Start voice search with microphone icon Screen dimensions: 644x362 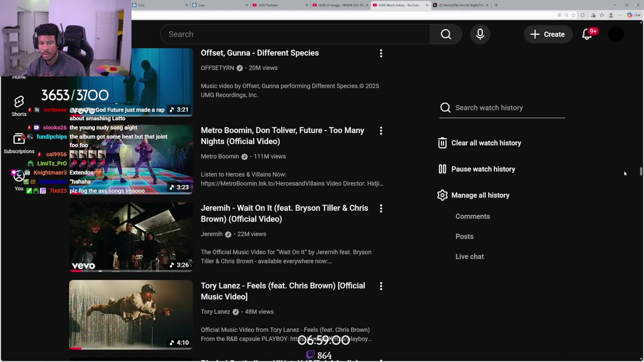480,34
